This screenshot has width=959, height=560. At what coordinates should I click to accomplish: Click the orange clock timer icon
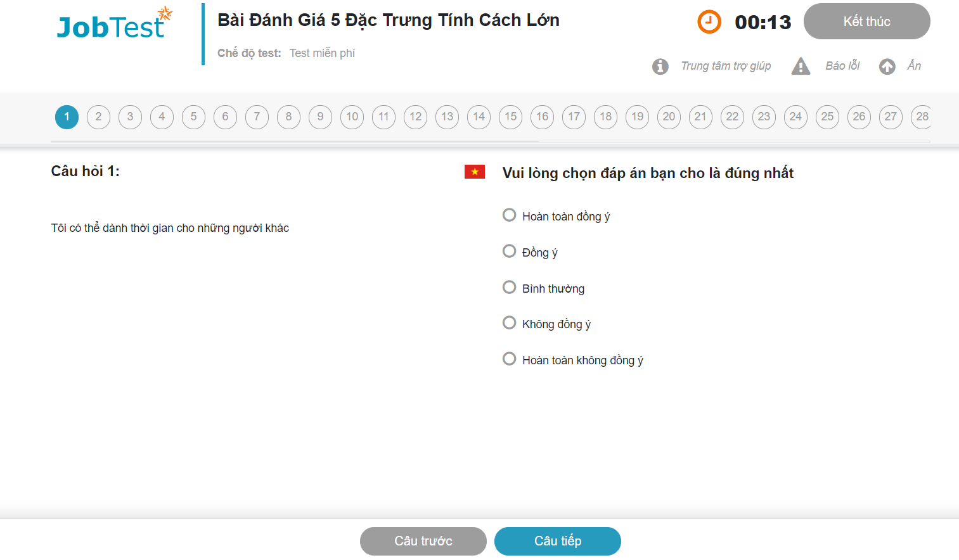709,22
